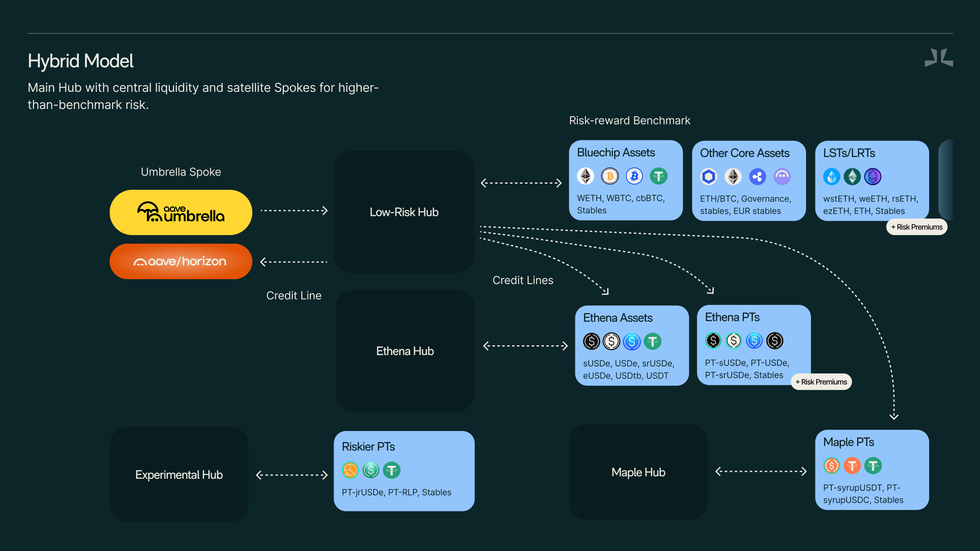Viewport: 980px width, 551px height.
Task: Click the orange Tether icon in Maple PTs
Action: click(x=852, y=466)
